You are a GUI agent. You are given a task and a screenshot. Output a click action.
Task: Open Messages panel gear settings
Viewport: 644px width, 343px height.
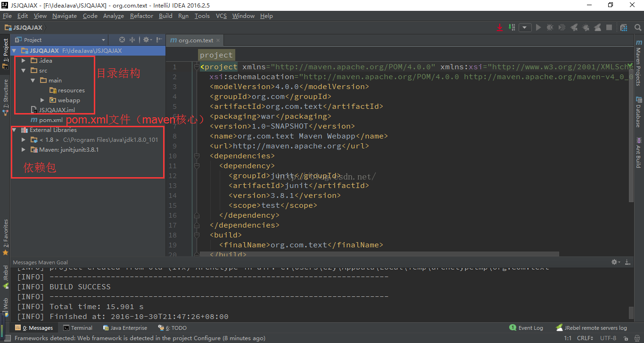(x=615, y=262)
